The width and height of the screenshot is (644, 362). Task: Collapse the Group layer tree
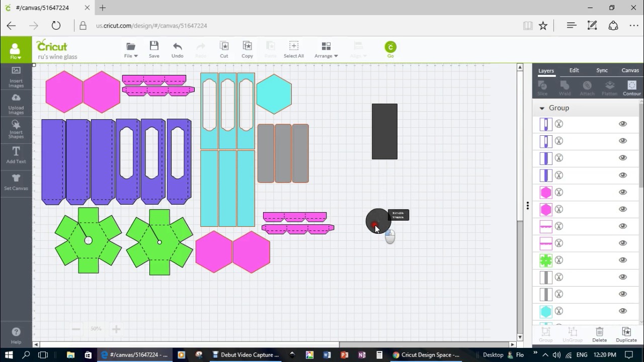pos(542,108)
